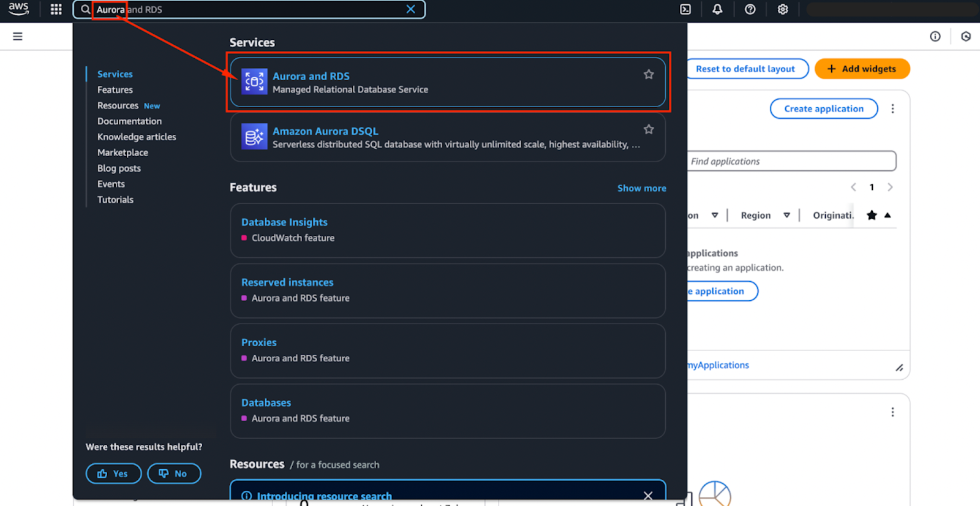Image resolution: width=980 pixels, height=506 pixels.
Task: Open the Proxies feature
Action: point(258,342)
